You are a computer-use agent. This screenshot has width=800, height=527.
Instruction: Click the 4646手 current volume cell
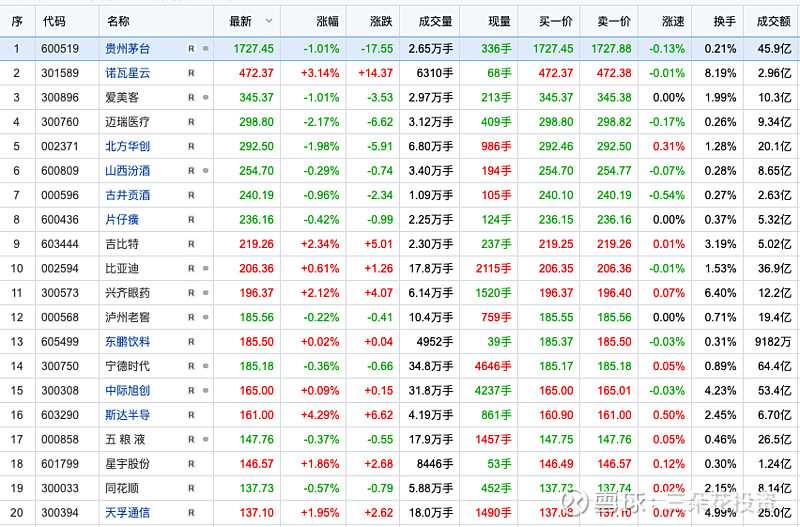tap(493, 366)
